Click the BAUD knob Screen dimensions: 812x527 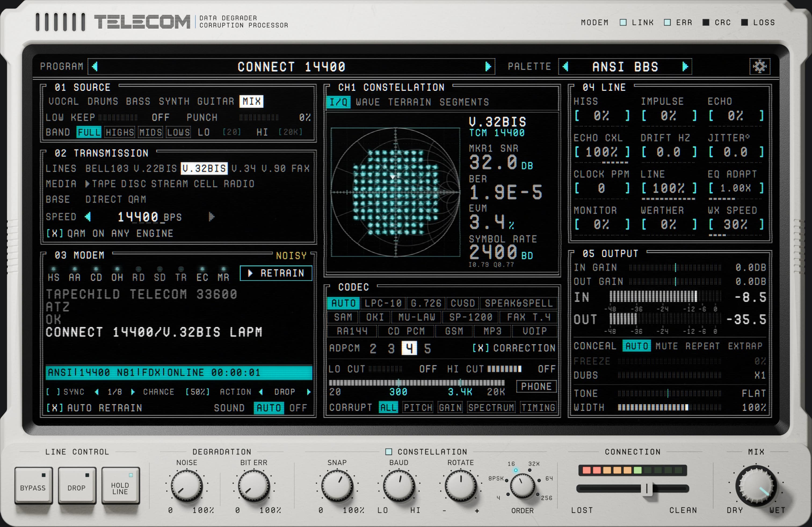tap(399, 485)
